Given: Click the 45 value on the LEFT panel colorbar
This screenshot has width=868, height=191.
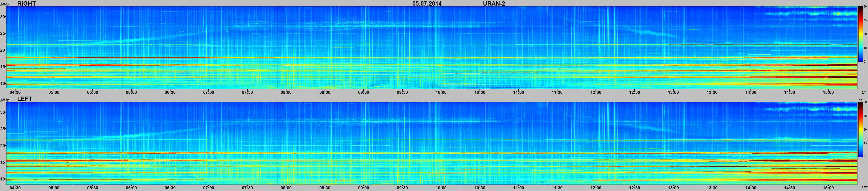Looking at the screenshot, I should click(x=865, y=116).
